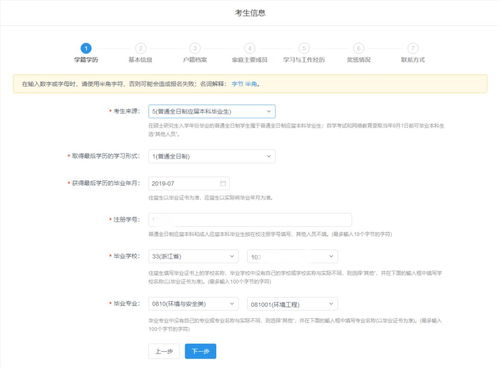Select the 学籍学历 step label
This screenshot has width=500, height=372.
tap(86, 60)
